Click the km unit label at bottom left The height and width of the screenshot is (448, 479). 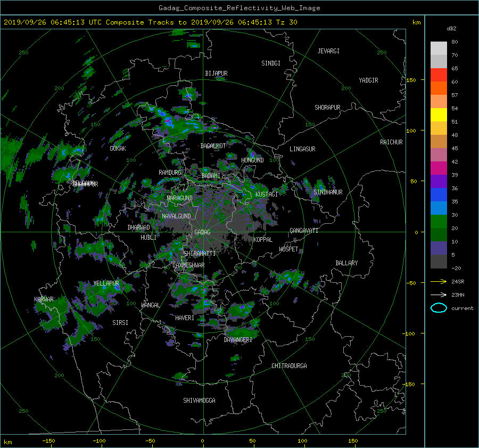click(8, 442)
